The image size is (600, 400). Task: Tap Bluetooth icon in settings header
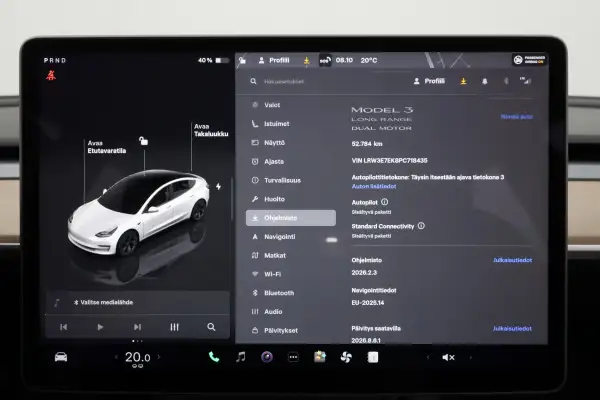coord(506,81)
